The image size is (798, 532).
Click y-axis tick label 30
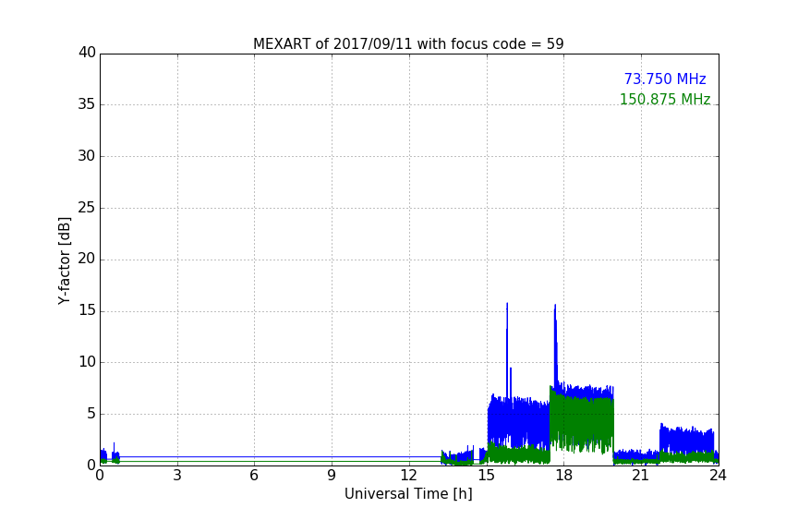tap(87, 156)
